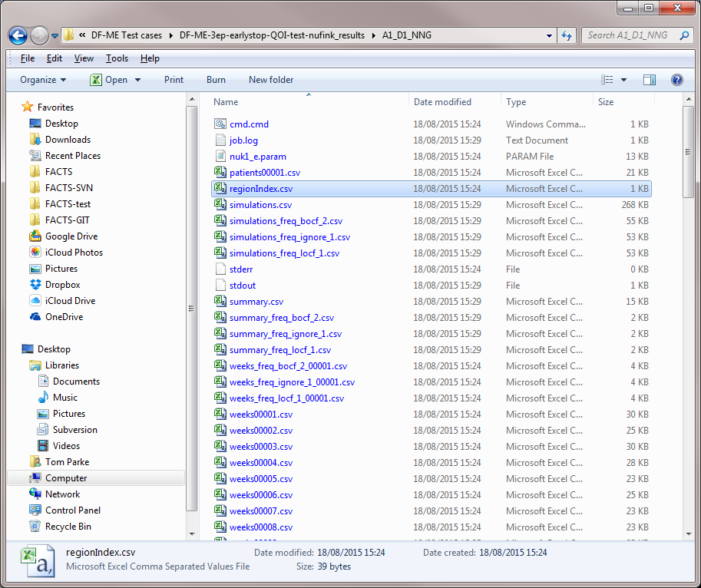Open the address bar history dropdown

pyautogui.click(x=549, y=35)
